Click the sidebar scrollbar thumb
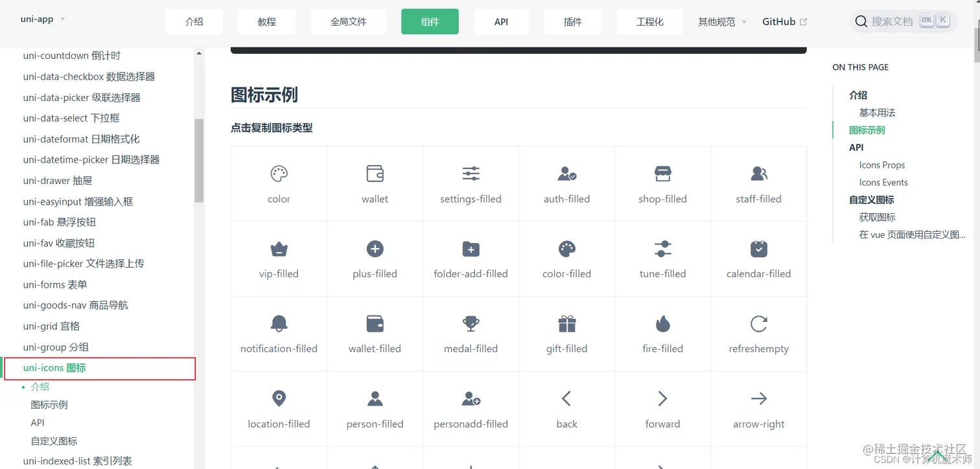This screenshot has width=980, height=469. (199, 161)
